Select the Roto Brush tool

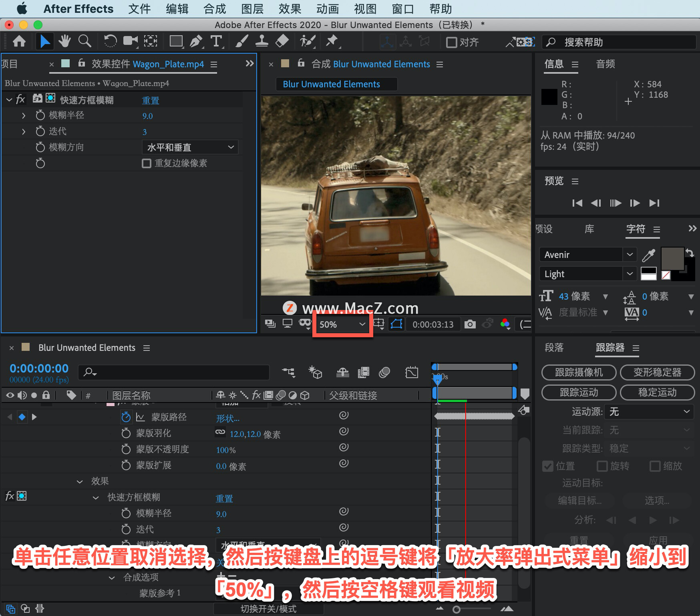coord(308,41)
